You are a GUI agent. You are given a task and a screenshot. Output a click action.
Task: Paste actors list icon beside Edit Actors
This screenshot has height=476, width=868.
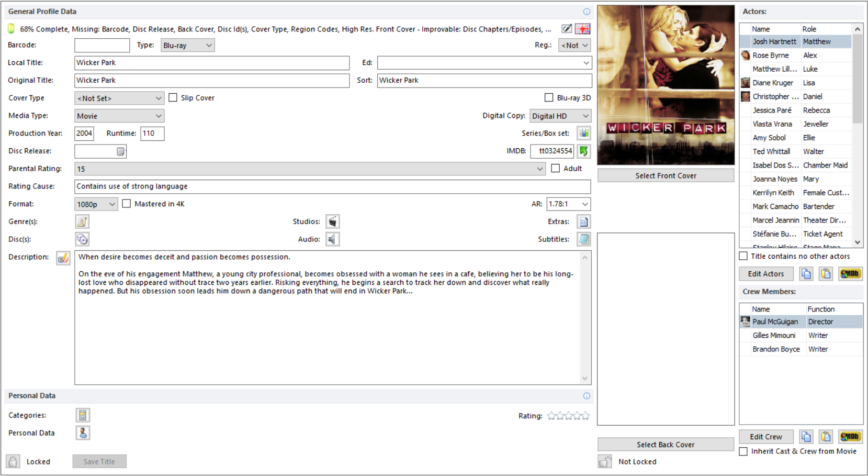(x=826, y=274)
